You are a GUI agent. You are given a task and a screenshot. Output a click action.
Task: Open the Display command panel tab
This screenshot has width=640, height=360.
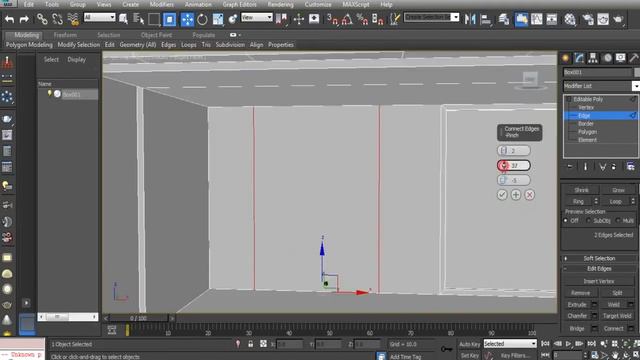point(620,58)
